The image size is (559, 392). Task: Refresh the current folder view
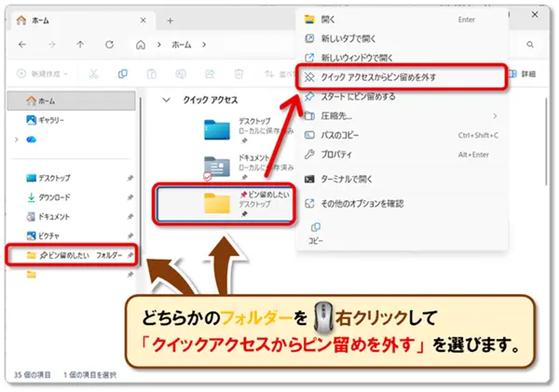109,45
